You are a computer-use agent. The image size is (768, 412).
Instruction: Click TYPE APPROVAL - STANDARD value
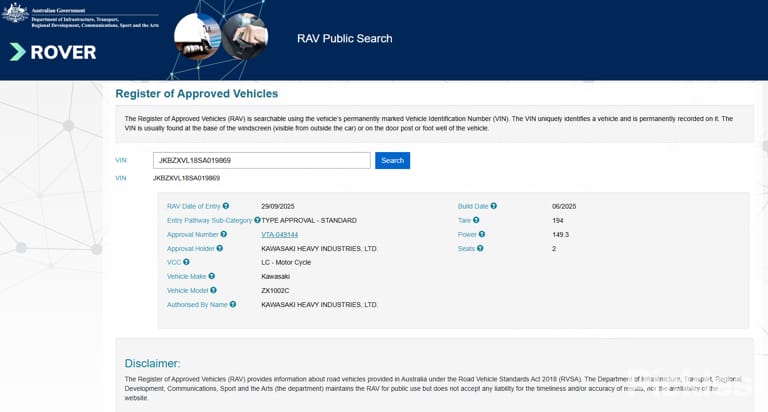[x=309, y=220]
